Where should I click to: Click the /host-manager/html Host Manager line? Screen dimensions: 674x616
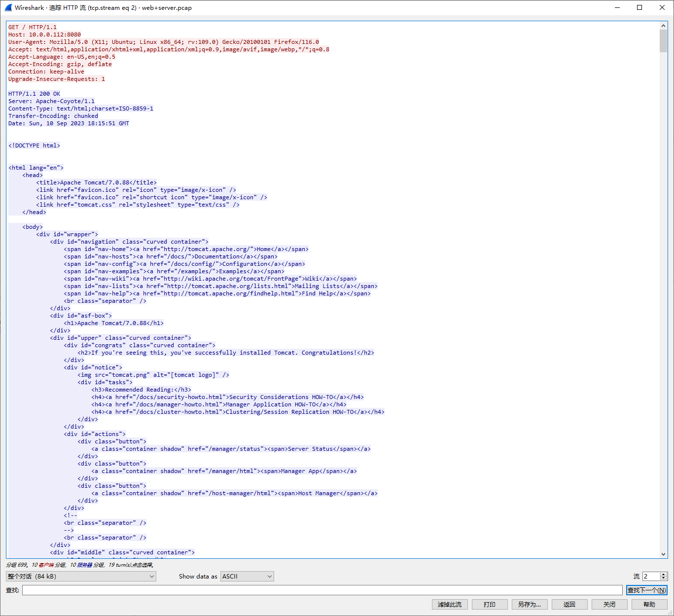(234, 493)
